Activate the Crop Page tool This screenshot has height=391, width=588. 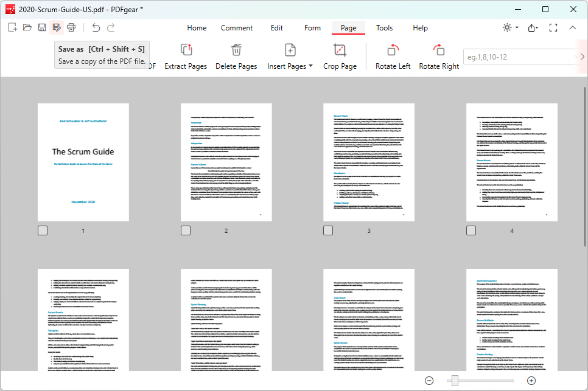(x=340, y=56)
